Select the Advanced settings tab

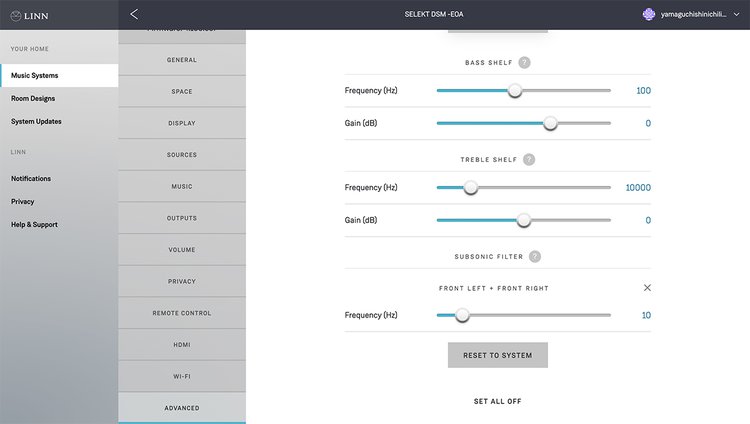182,408
